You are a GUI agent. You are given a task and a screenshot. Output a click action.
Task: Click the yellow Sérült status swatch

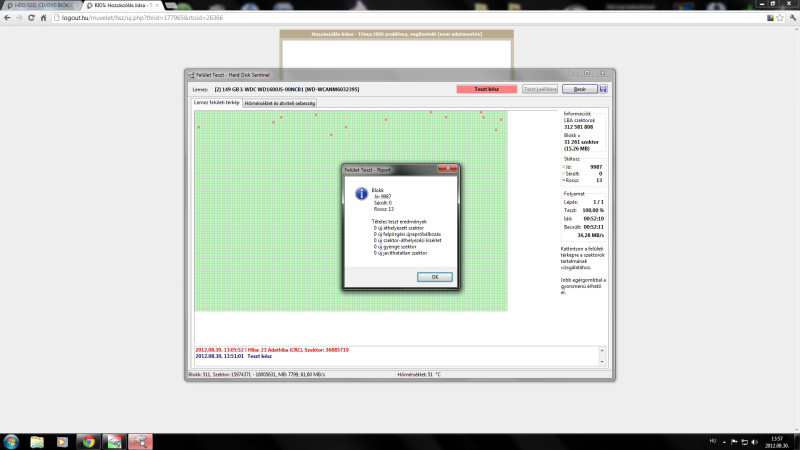(x=564, y=173)
